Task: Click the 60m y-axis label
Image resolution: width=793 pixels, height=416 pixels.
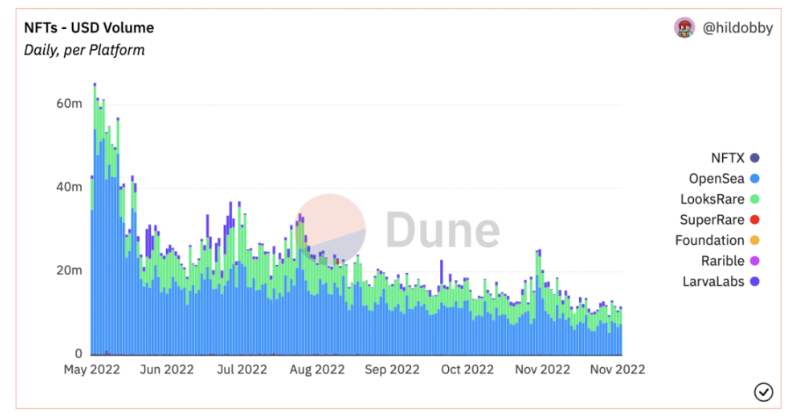Action: 69,104
